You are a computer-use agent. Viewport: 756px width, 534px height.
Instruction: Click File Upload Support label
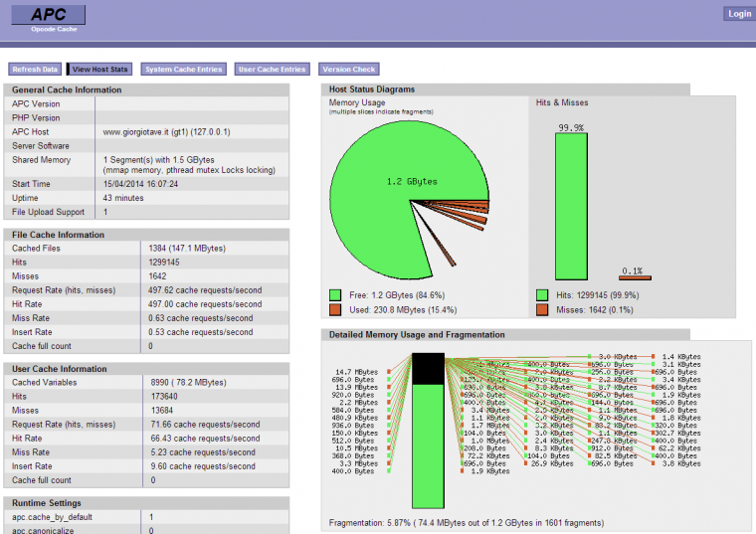click(48, 212)
